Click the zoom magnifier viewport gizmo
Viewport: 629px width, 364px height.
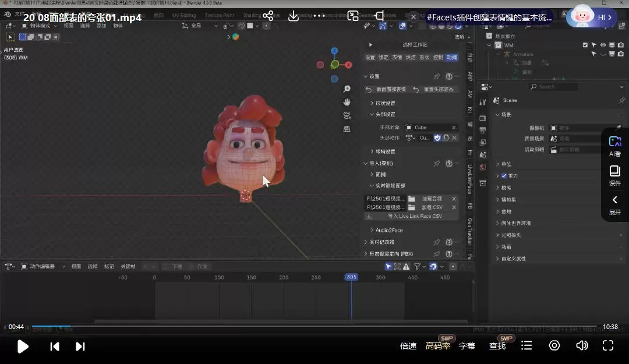[x=347, y=89]
